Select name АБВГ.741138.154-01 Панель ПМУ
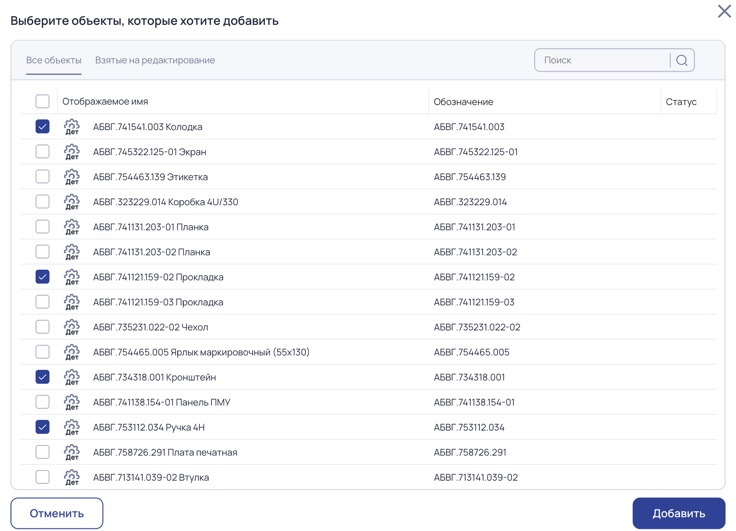This screenshot has width=736, height=531. click(x=161, y=402)
